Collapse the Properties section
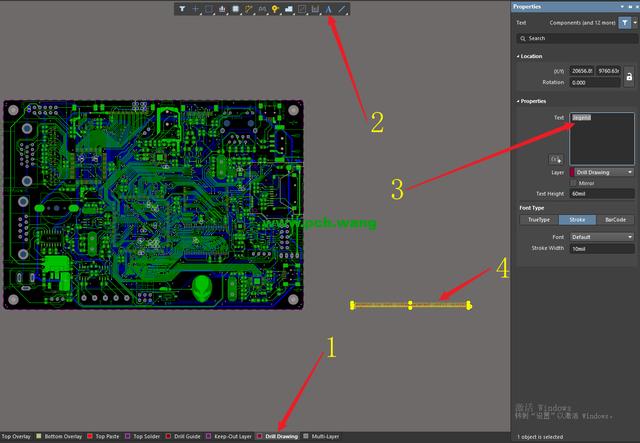640x443 pixels. (518, 101)
